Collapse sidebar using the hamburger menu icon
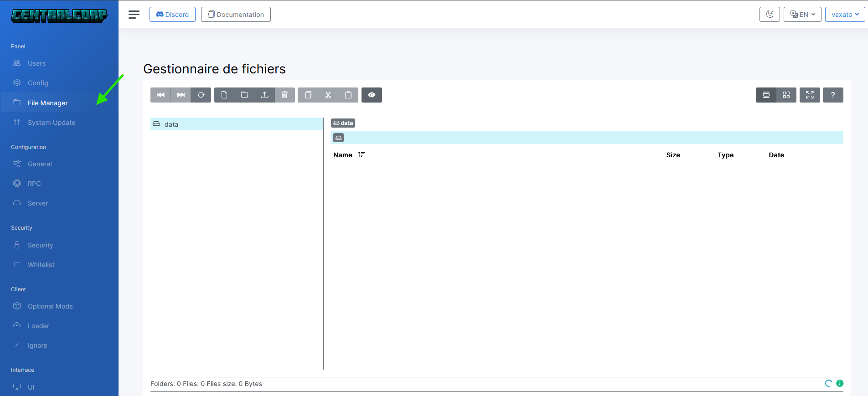Screen dimensions: 868x396 coord(134,15)
